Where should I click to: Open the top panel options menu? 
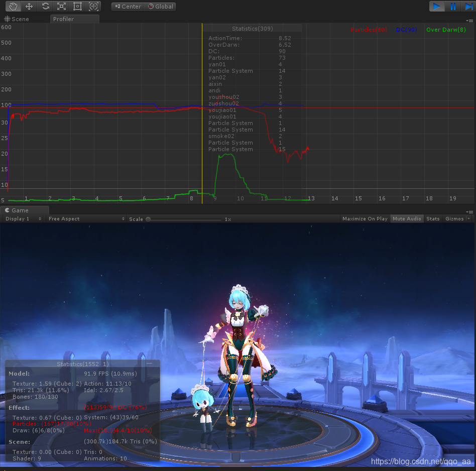tap(469, 21)
